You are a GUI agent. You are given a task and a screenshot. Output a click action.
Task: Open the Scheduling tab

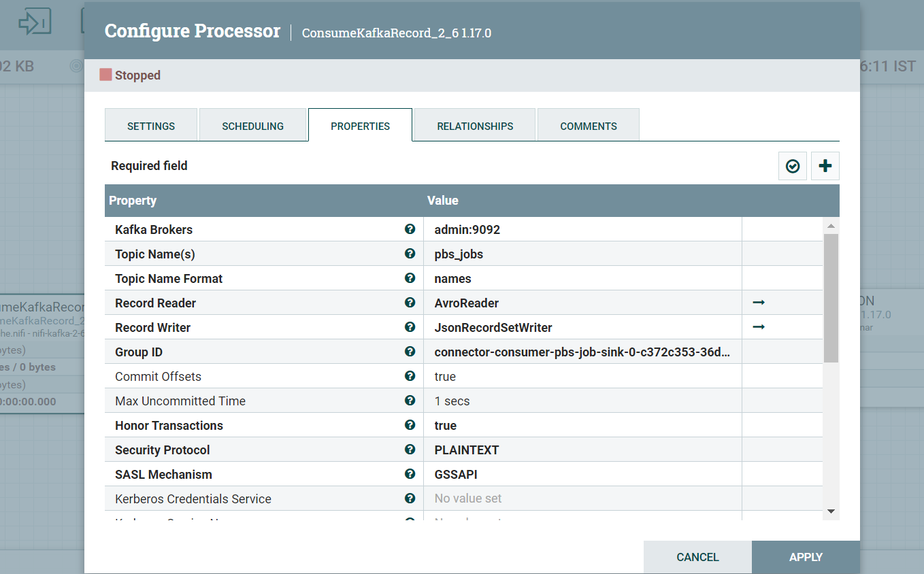pos(252,126)
